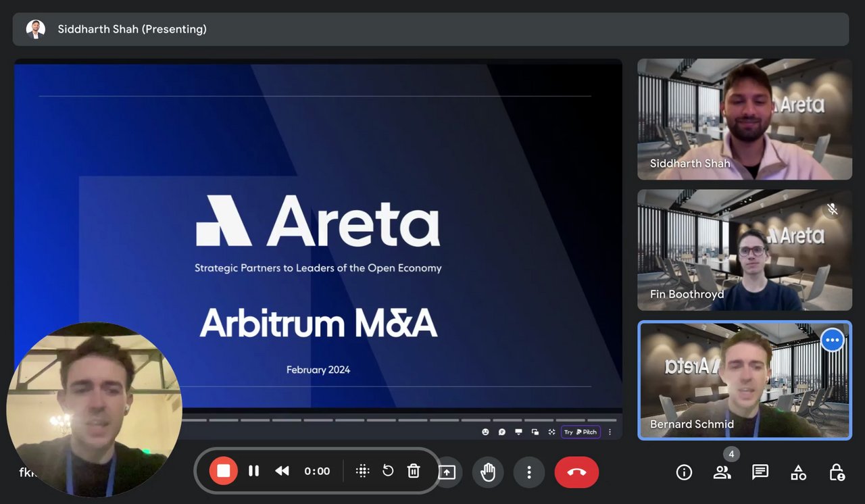Show the participants list
The height and width of the screenshot is (504, 865).
point(722,472)
